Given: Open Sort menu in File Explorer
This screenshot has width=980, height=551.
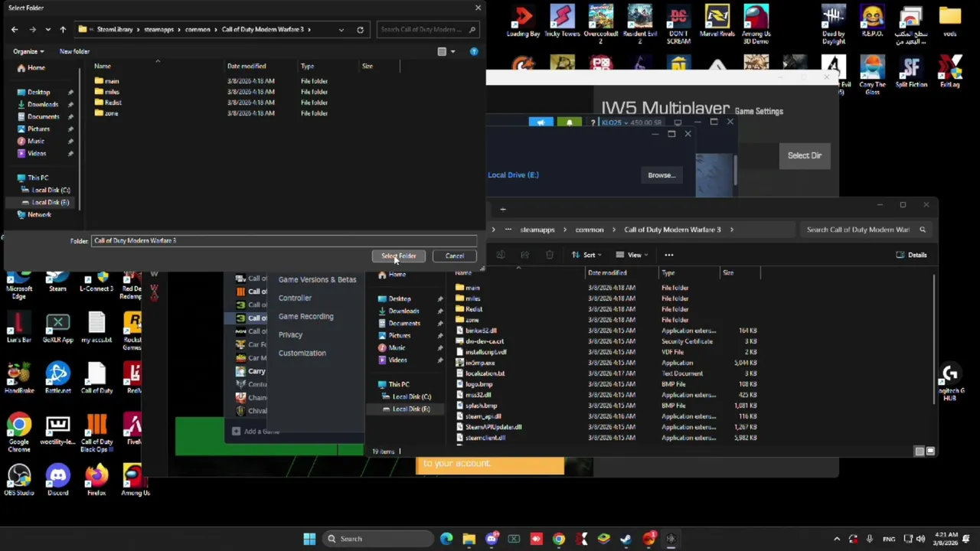Looking at the screenshot, I should 588,255.
